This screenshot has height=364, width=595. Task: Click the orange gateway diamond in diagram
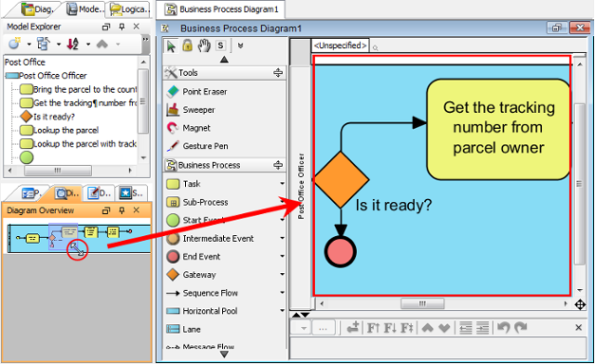[341, 180]
